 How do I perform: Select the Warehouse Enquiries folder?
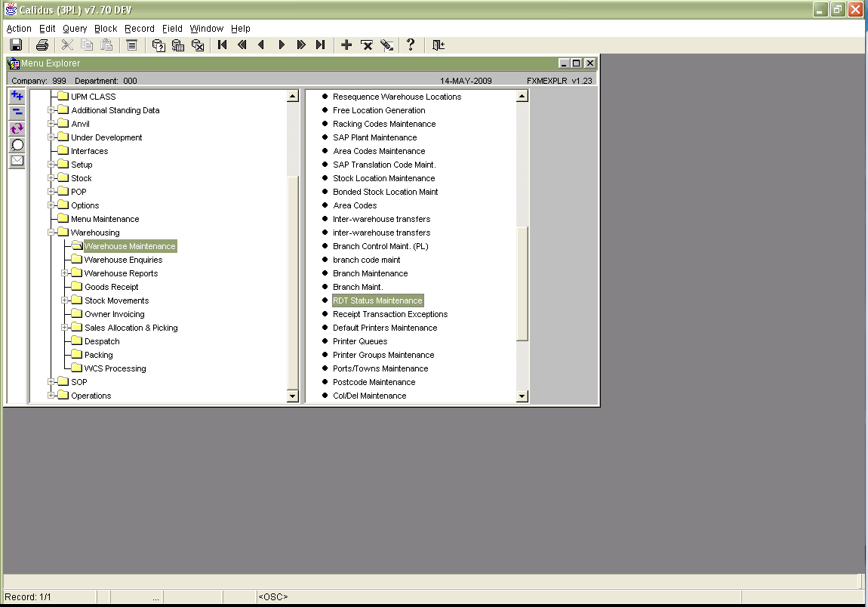(x=124, y=260)
